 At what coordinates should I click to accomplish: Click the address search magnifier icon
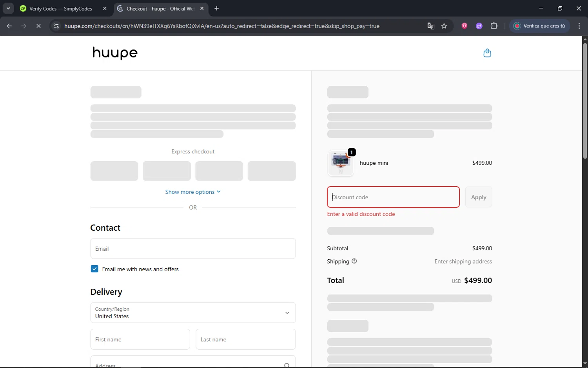(x=287, y=365)
